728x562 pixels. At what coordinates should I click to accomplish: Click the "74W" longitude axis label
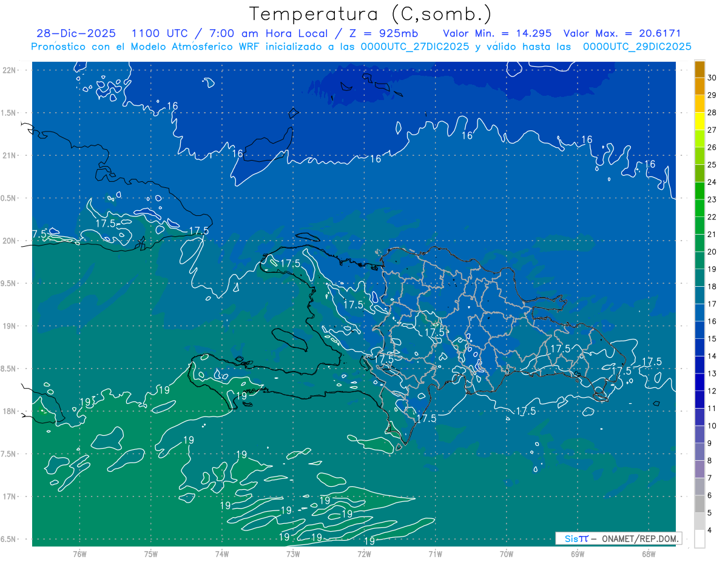click(x=221, y=554)
